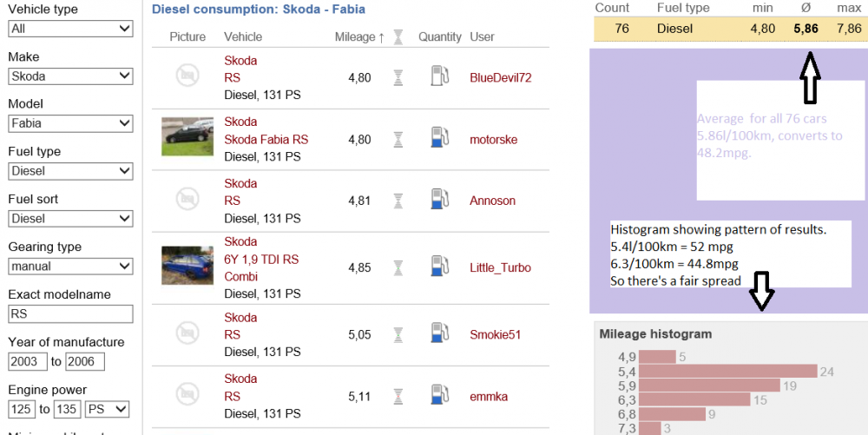Click the 4,9 histogram bar with 5

(657, 357)
